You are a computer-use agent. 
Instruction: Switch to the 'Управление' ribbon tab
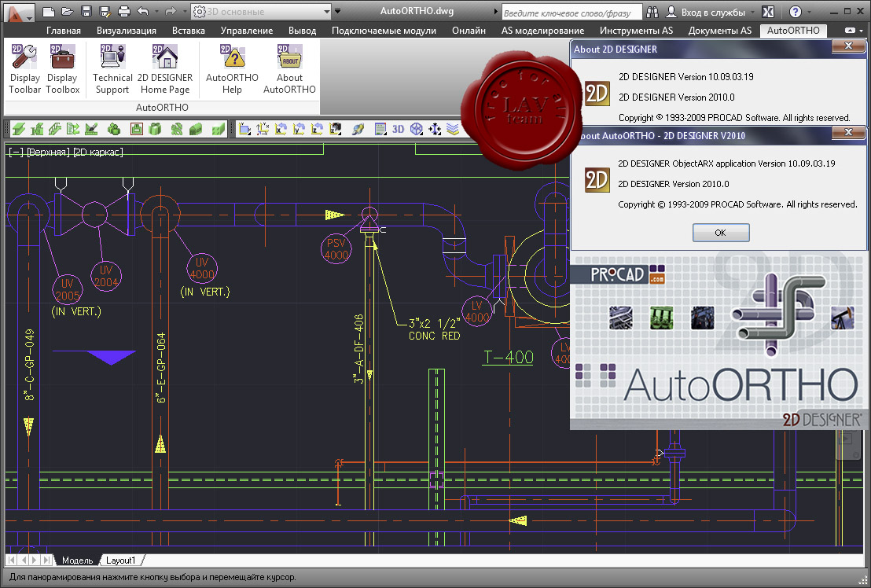(x=247, y=31)
